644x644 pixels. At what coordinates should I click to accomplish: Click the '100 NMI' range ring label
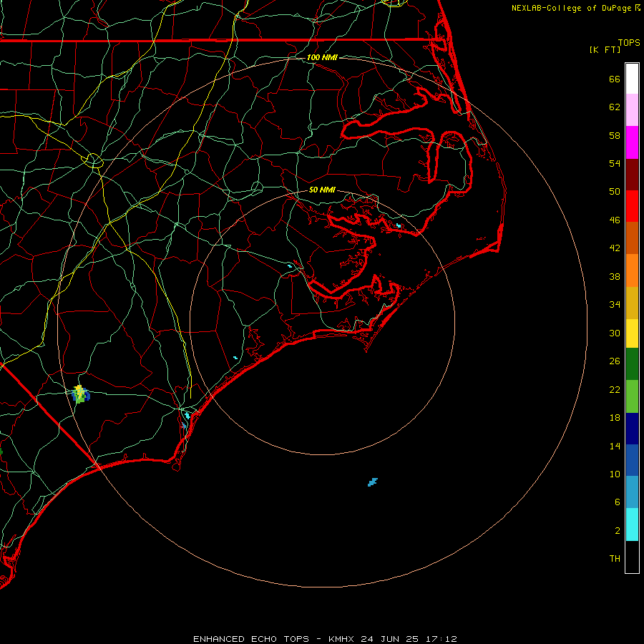coord(322,57)
